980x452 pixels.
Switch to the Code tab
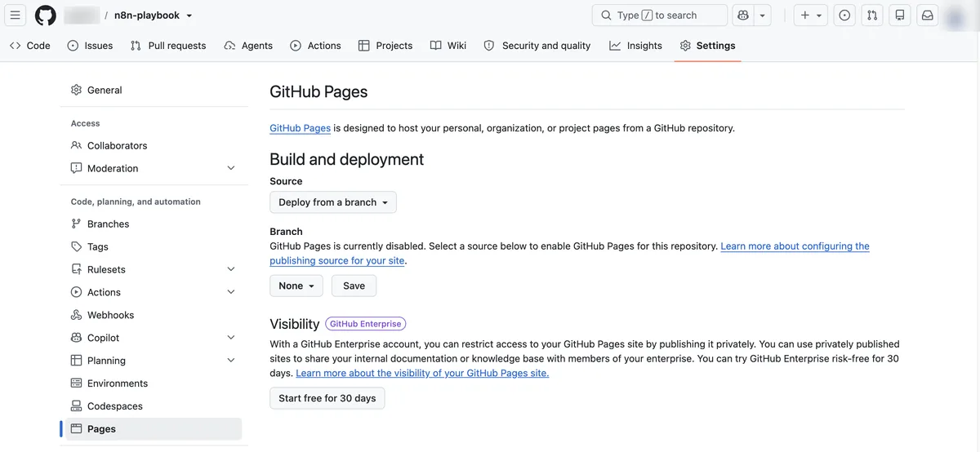point(30,46)
